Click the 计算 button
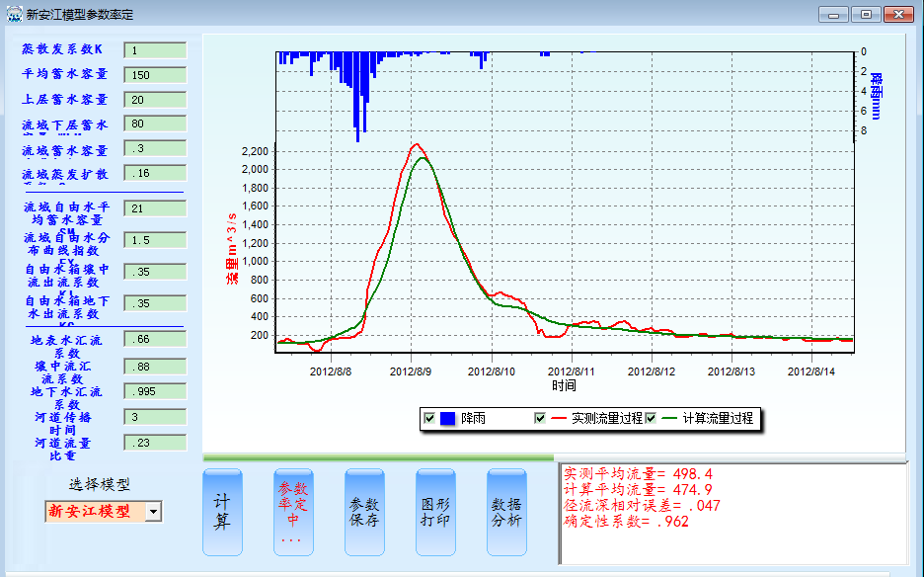The image size is (924, 577). pyautogui.click(x=222, y=511)
